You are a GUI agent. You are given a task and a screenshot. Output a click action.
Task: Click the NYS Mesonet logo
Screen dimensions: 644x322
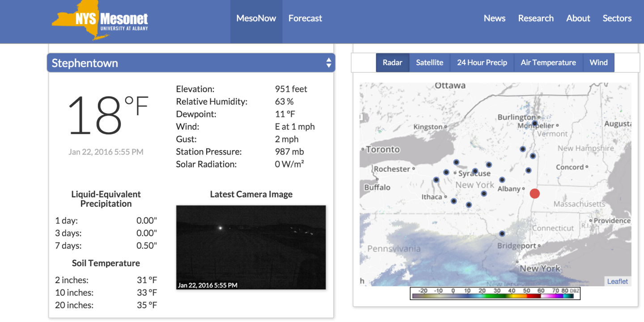(100, 21)
